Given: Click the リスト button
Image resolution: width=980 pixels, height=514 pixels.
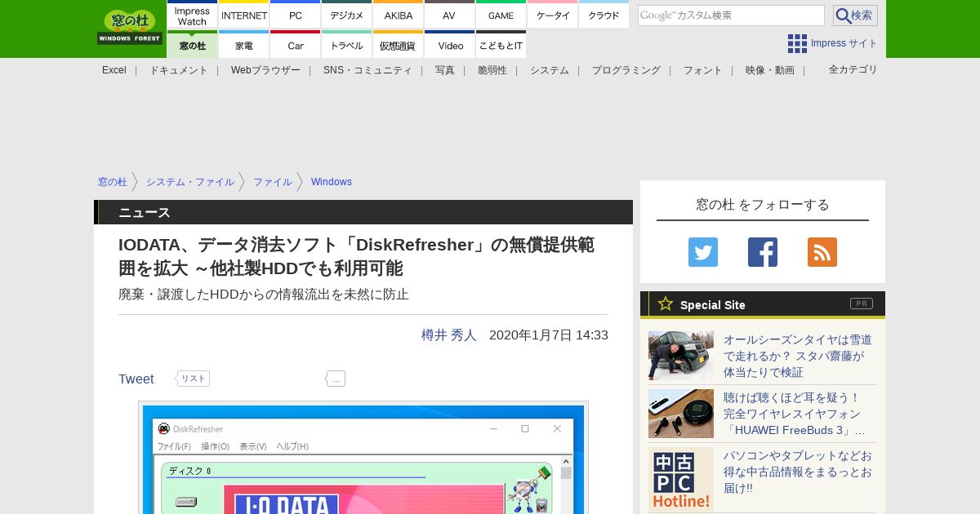Looking at the screenshot, I should tap(194, 379).
